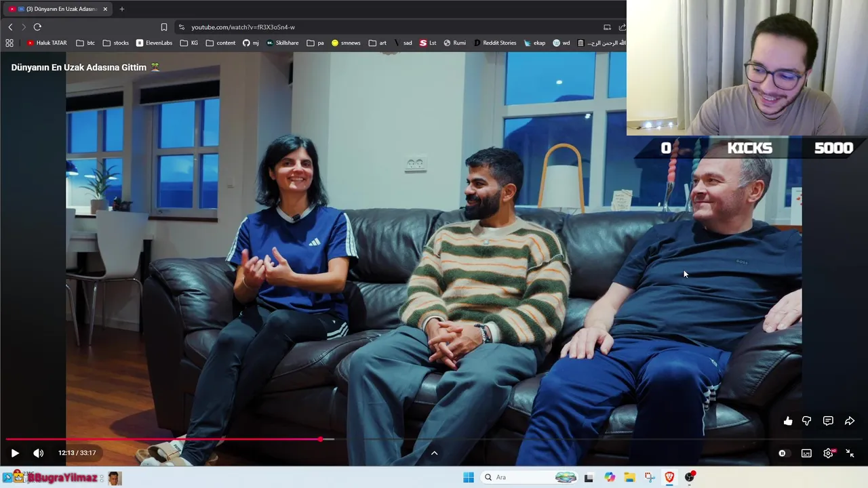Mute the video with the speaker icon
The width and height of the screenshot is (868, 488).
[38, 453]
